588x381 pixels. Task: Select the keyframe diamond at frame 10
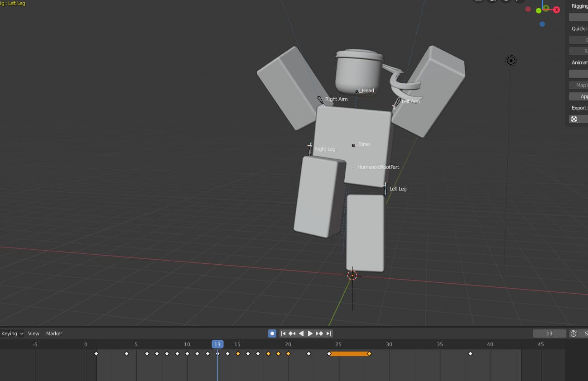click(x=187, y=353)
